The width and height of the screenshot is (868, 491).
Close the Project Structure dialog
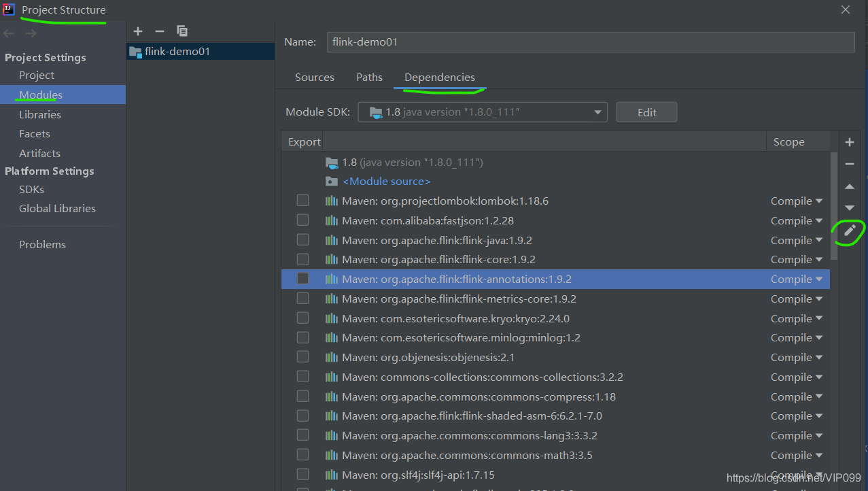(x=846, y=10)
